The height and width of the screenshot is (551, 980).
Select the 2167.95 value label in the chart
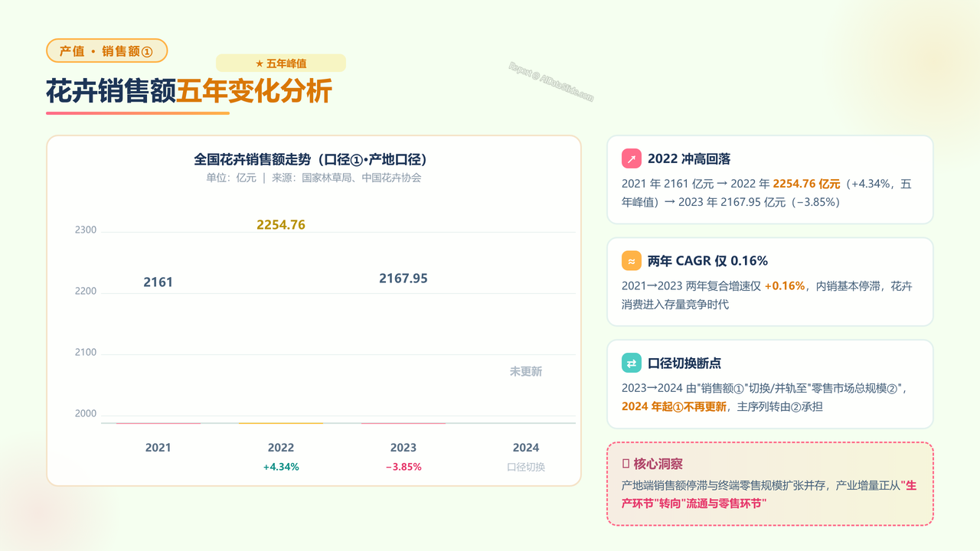[403, 279]
